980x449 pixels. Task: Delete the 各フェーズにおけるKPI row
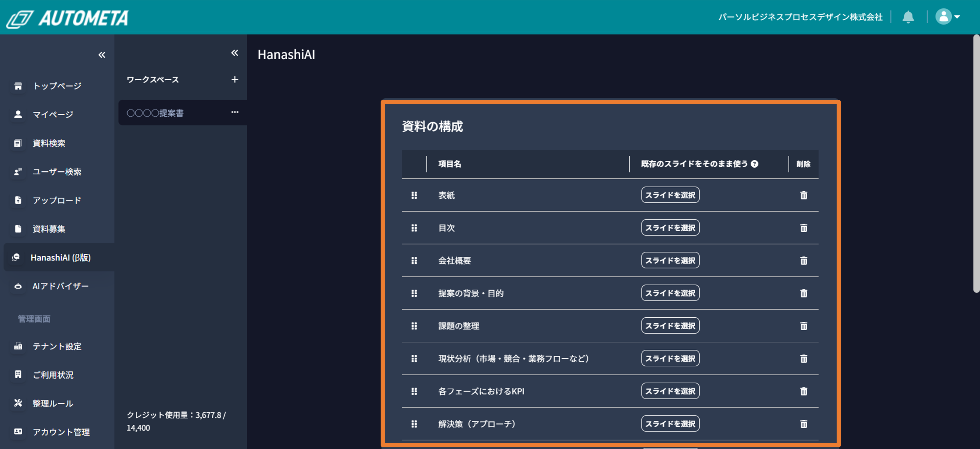(x=803, y=391)
